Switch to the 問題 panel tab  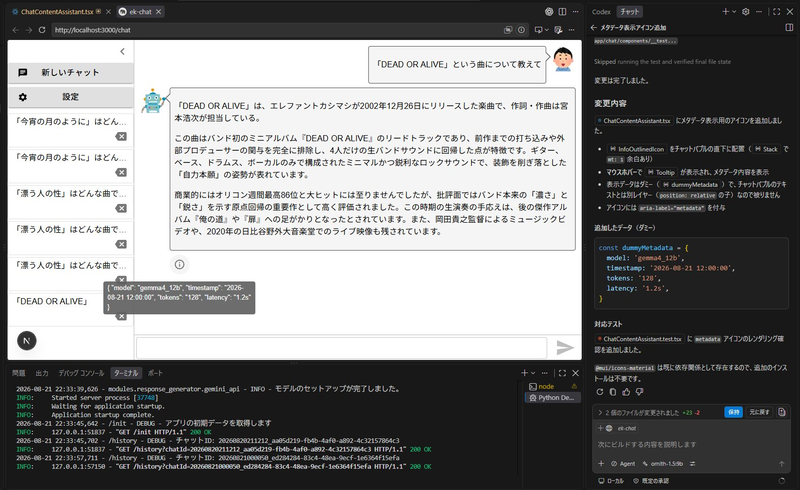click(18, 373)
